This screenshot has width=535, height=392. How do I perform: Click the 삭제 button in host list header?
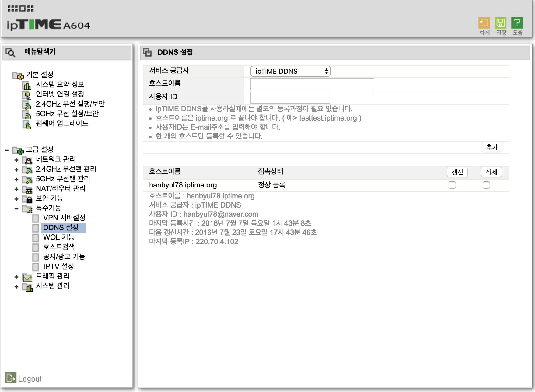pos(491,172)
